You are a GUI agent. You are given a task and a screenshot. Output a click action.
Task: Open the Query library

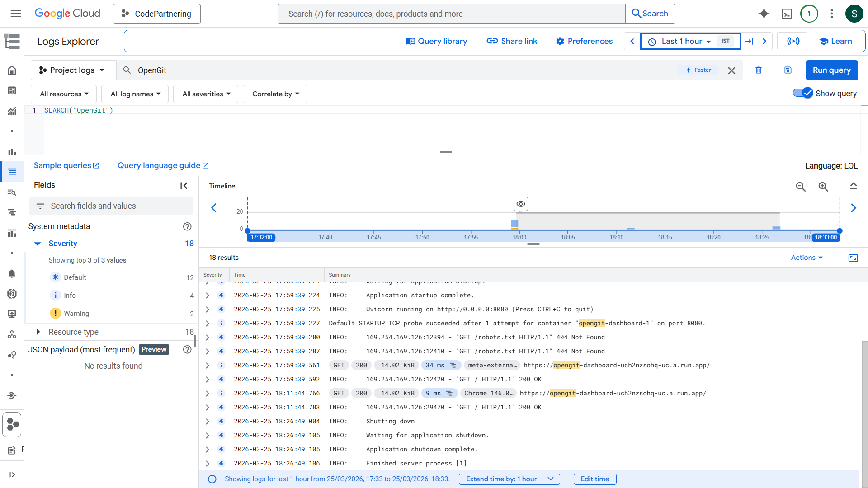[x=436, y=41]
